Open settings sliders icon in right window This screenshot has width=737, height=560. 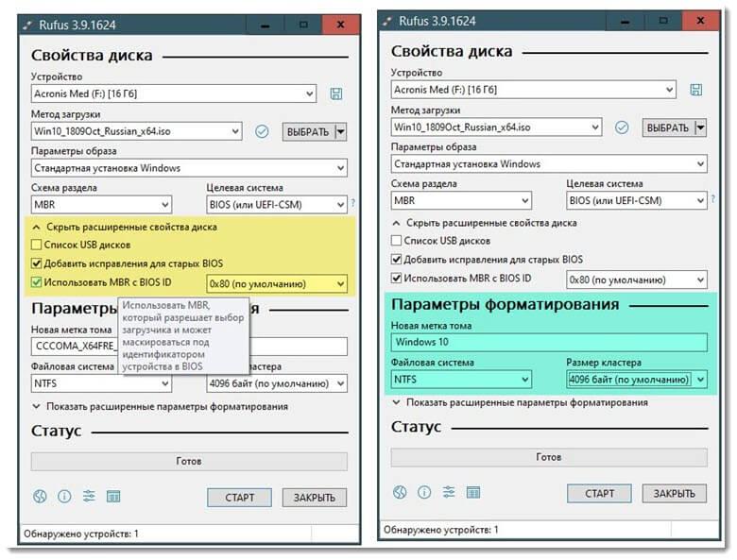tap(449, 492)
